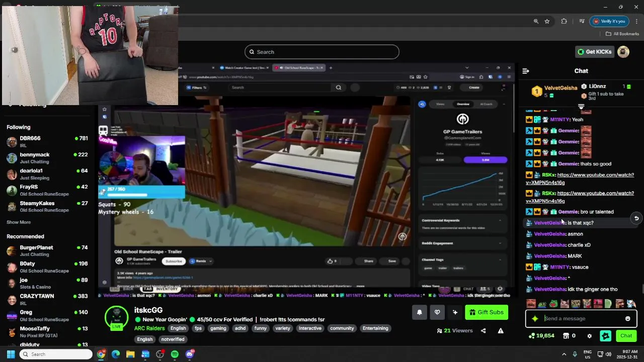This screenshot has width=644, height=362.
Task: Click the sparkle icon next to Gift Subs
Action: pos(455,312)
